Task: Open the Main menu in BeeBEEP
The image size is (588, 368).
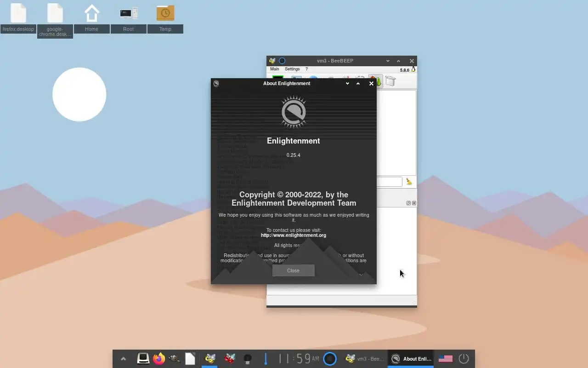Action: [274, 69]
